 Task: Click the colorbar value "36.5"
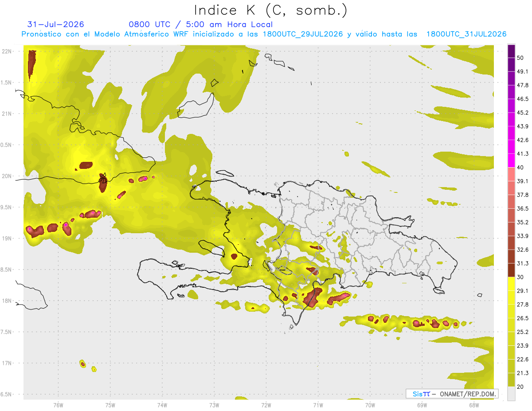point(523,208)
